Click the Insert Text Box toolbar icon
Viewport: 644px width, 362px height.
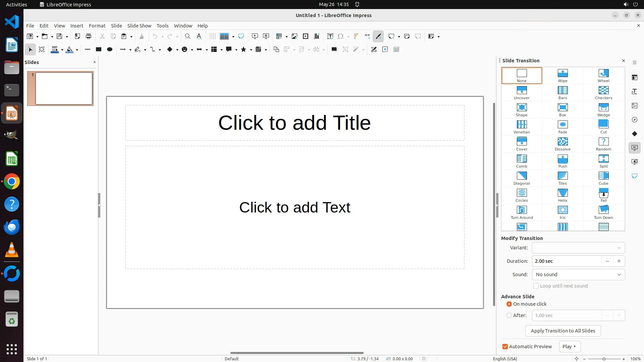pos(330,36)
